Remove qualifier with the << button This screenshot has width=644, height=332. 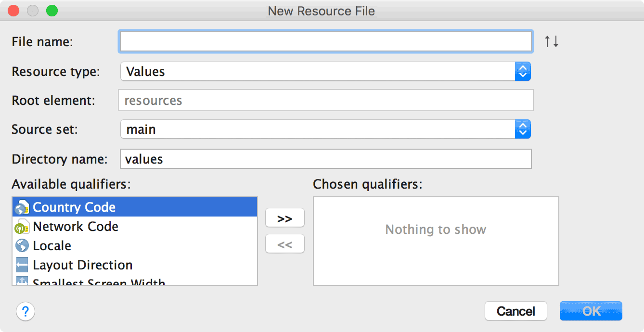(285, 244)
